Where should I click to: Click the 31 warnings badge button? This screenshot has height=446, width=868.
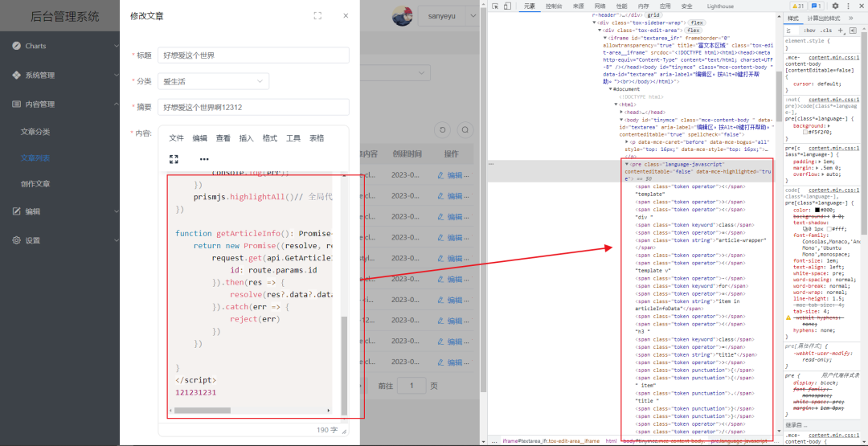pos(797,6)
